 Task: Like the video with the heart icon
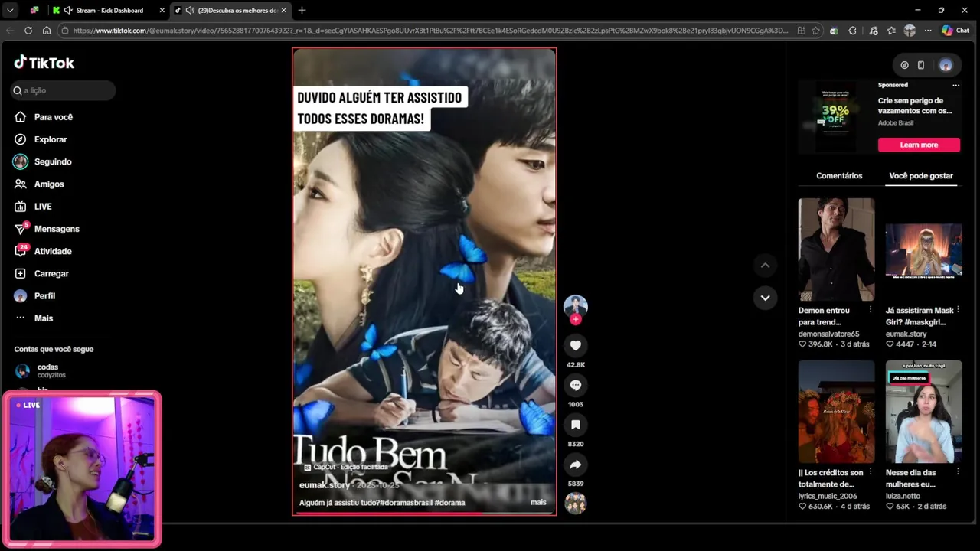click(x=576, y=345)
